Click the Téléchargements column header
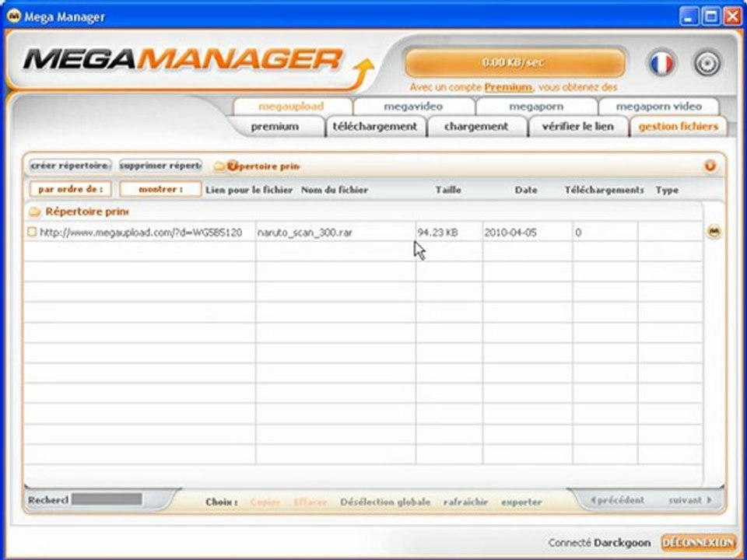747x560 pixels. 604,190
